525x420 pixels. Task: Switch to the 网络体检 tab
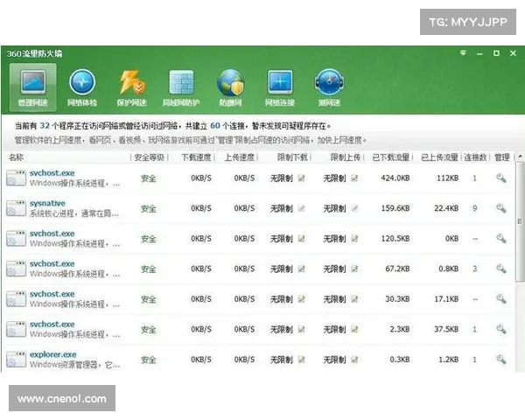coord(82,87)
